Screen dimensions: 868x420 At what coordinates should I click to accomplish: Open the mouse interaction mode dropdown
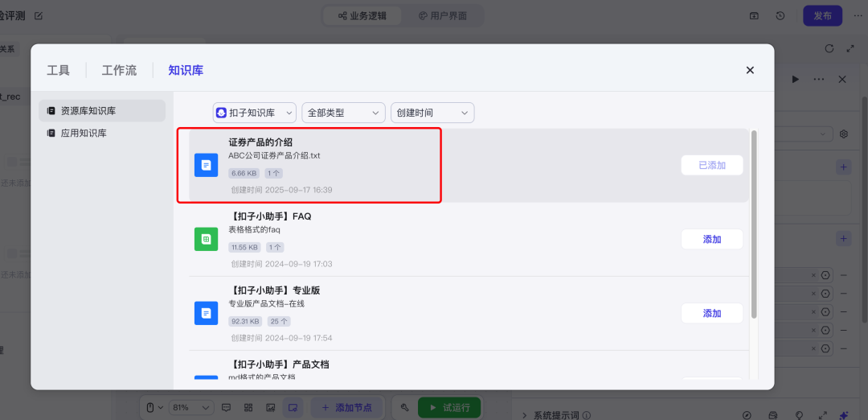(x=154, y=407)
